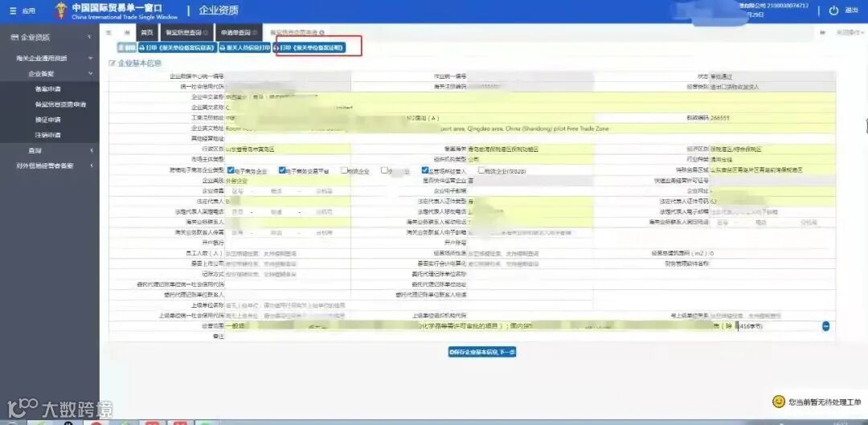Open the 组织机构类型 dropdown field
Screen dimensions: 868x425
point(530,159)
